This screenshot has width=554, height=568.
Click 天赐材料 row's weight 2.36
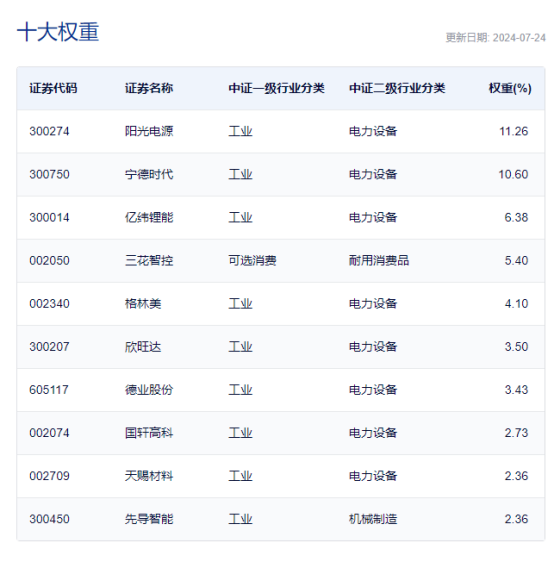click(516, 476)
